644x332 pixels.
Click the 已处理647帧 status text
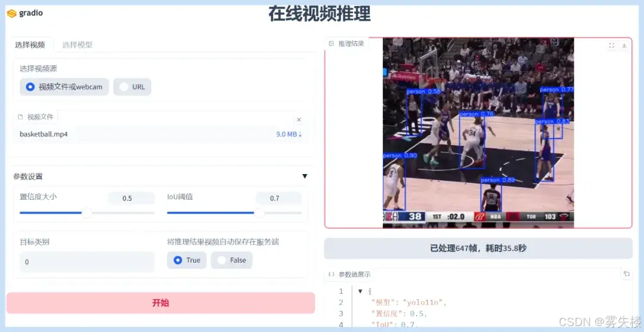[478, 249]
